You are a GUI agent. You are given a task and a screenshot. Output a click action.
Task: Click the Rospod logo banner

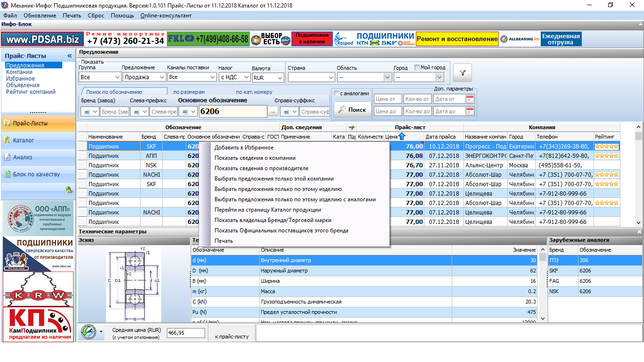point(344,39)
